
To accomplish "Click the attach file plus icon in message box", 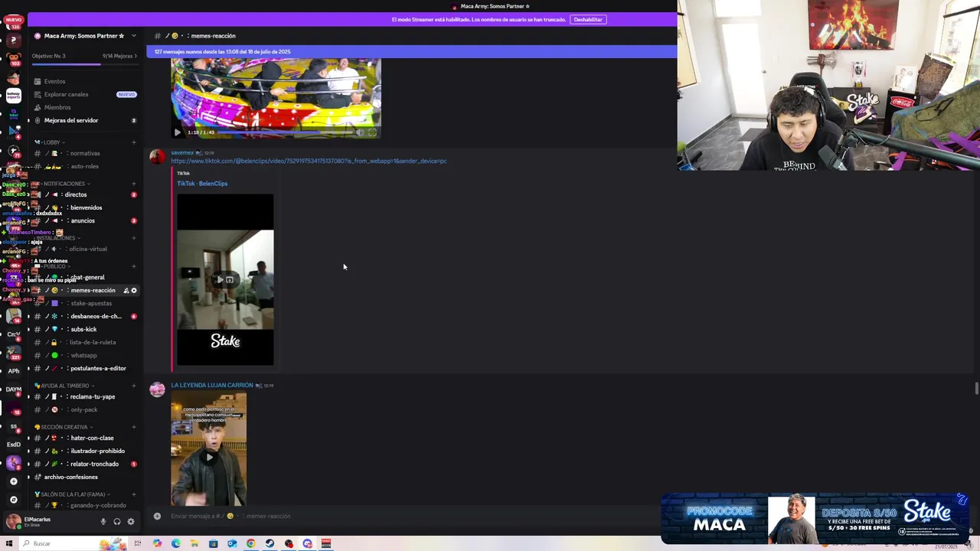I will click(x=157, y=516).
